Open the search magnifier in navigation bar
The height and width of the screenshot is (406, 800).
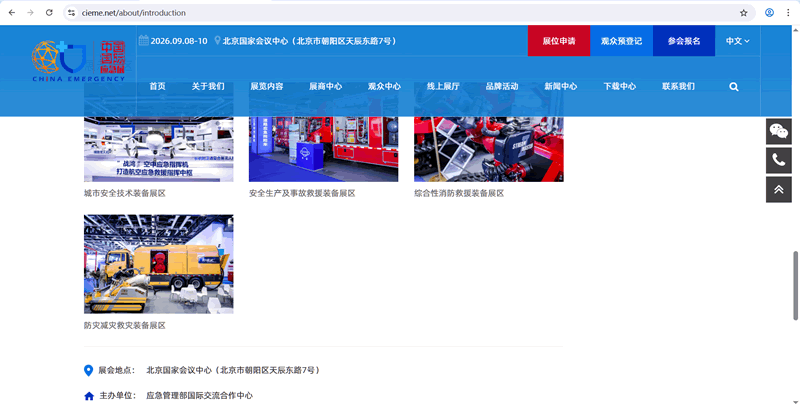(x=734, y=87)
